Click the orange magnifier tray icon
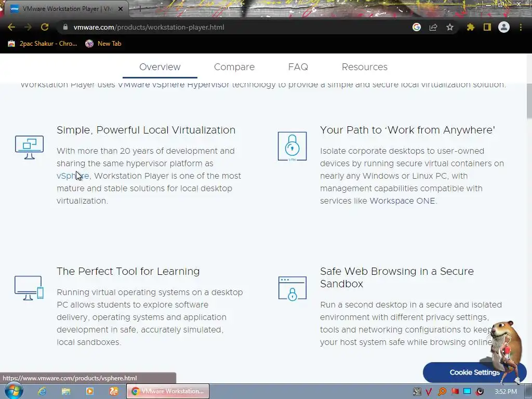Screen dimensions: 532x399 pos(442,392)
